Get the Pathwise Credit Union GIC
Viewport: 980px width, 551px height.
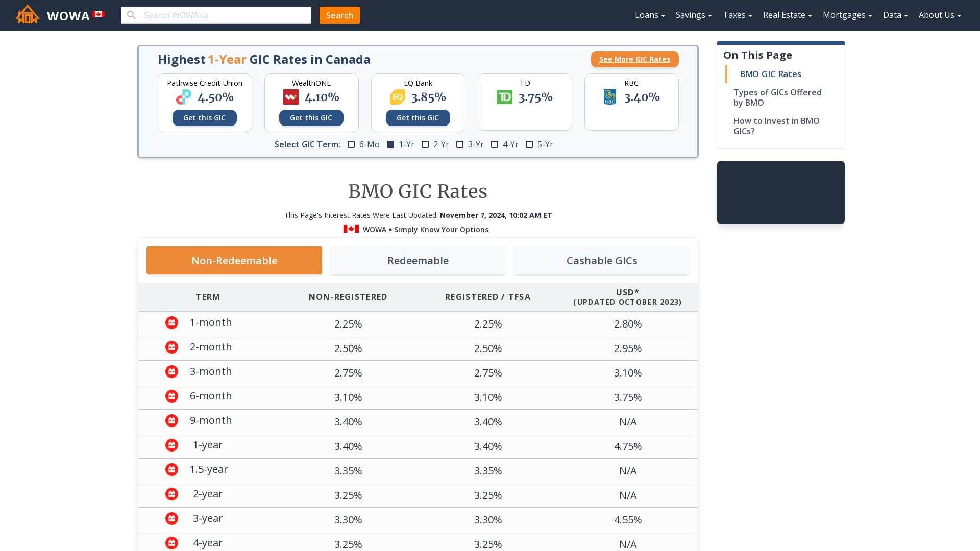pos(205,118)
